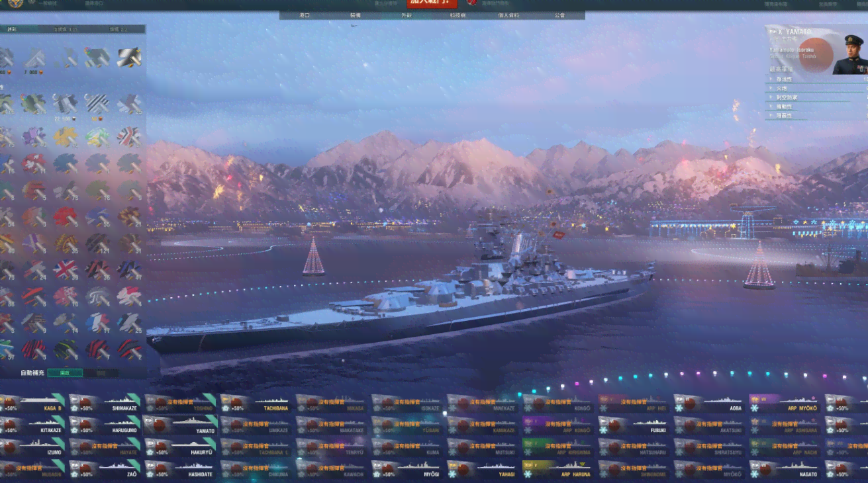Select the HAKURYŪ ship card
The width and height of the screenshot is (868, 483).
(180, 447)
